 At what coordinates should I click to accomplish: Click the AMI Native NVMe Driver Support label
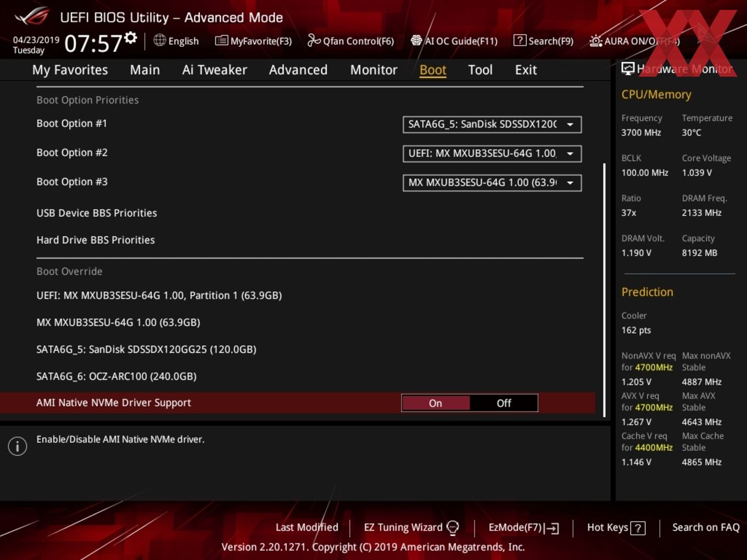[x=114, y=403]
